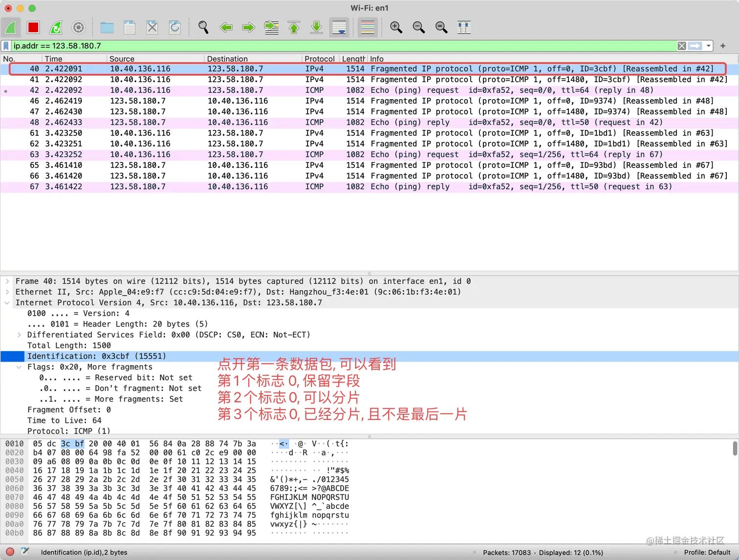This screenshot has width=739, height=560.
Task: Select packet 67 Echo ping reply
Action: tap(369, 187)
